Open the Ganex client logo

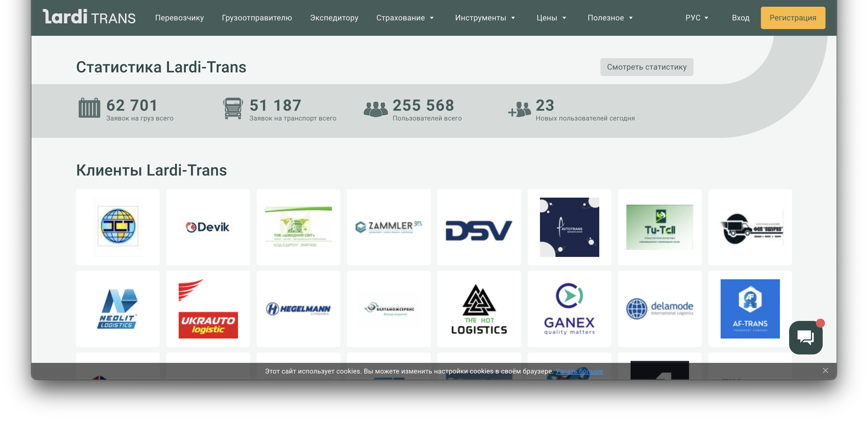[569, 309]
